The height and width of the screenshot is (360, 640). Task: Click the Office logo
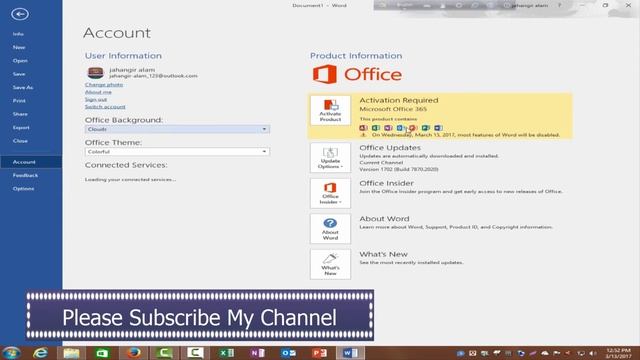click(357, 74)
